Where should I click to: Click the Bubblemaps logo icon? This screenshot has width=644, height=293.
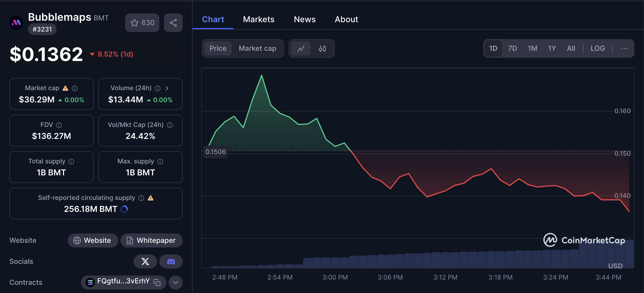point(16,22)
